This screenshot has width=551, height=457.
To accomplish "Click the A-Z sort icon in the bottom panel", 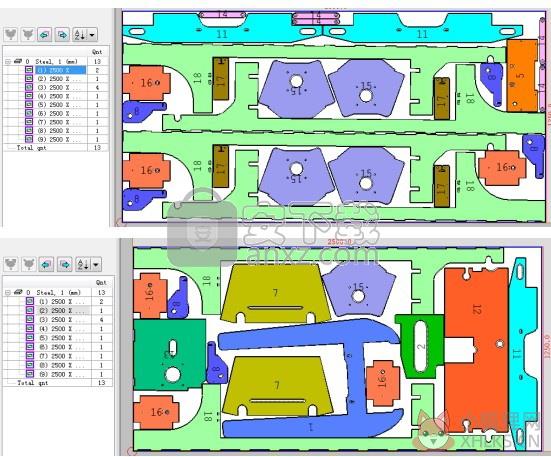I will pyautogui.click(x=83, y=264).
